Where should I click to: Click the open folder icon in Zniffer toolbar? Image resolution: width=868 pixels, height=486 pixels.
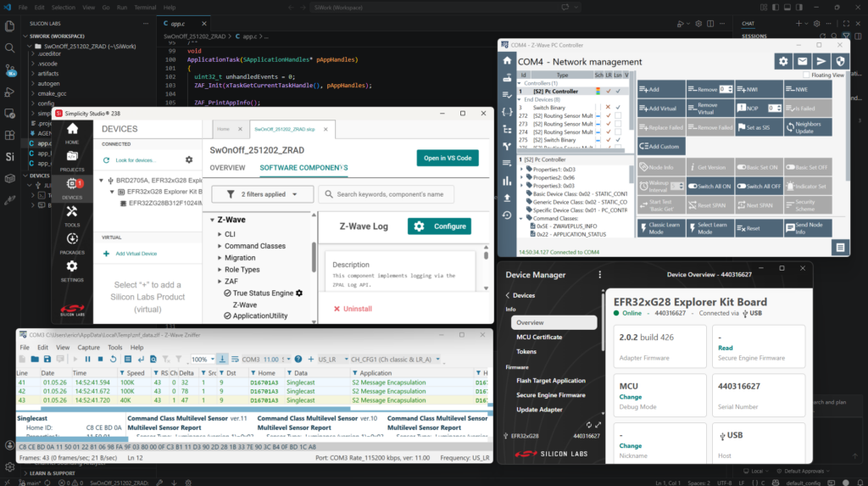pos(35,359)
